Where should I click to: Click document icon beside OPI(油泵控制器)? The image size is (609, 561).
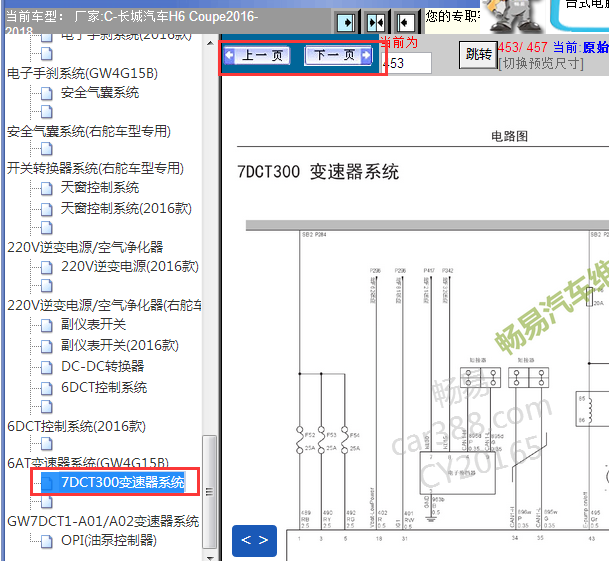click(x=47, y=541)
